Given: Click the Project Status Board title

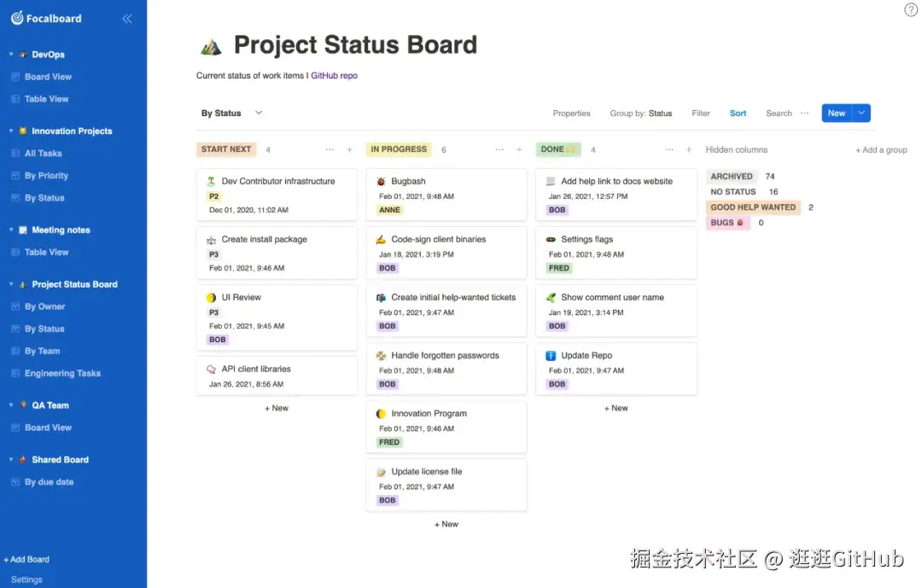Looking at the screenshot, I should [356, 44].
